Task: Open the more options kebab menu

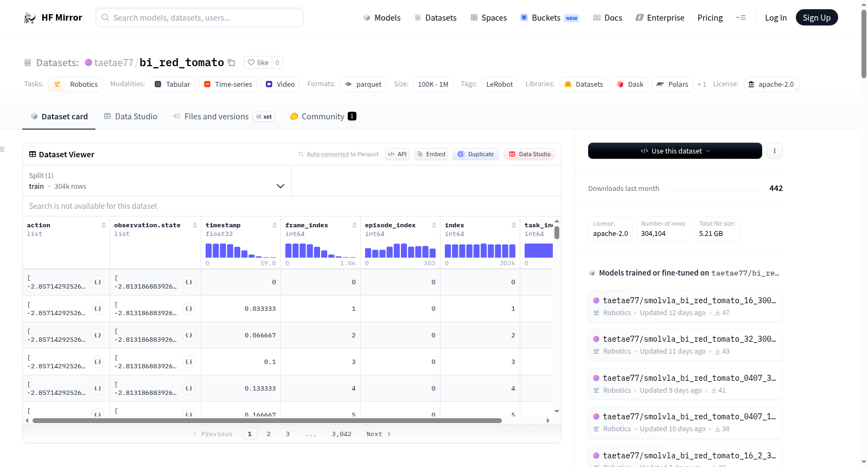Action: [x=775, y=151]
